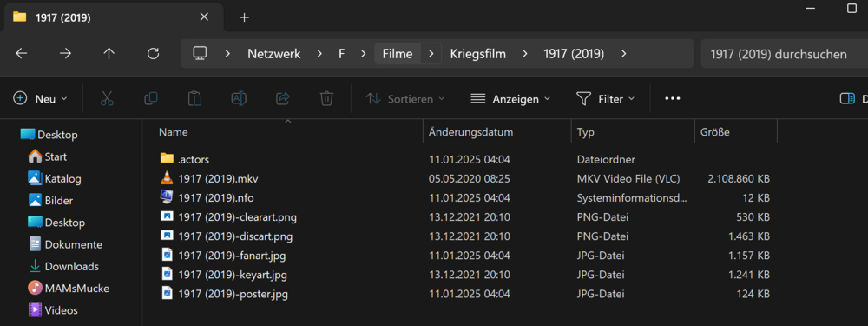Open Start in the sidebar

click(47, 156)
